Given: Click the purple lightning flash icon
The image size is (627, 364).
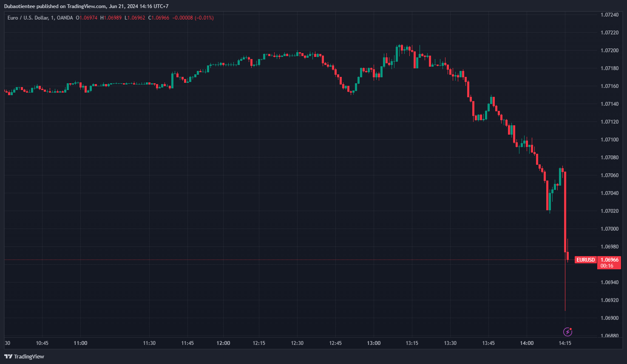Looking at the screenshot, I should 567,332.
